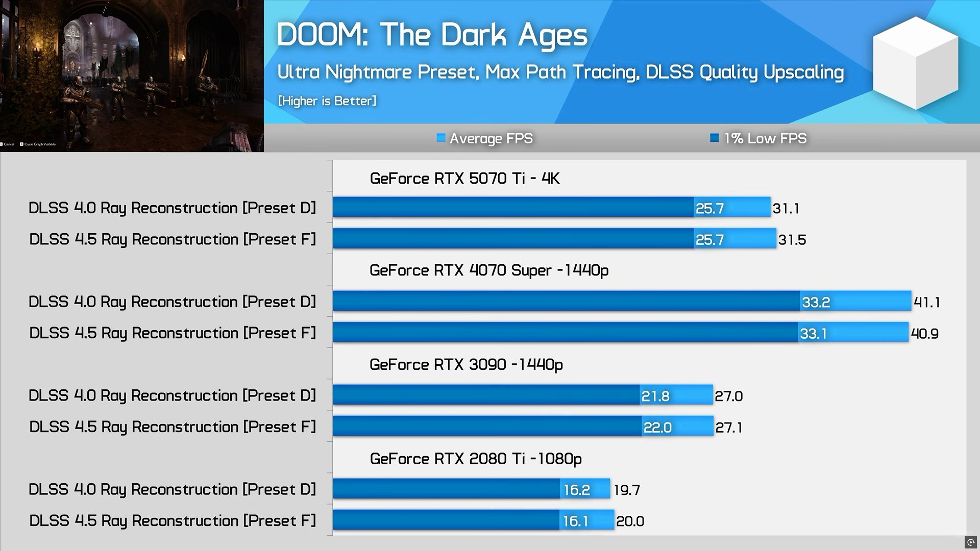
Task: Select the Preset F label under RTX 5070 Ti
Action: [173, 239]
